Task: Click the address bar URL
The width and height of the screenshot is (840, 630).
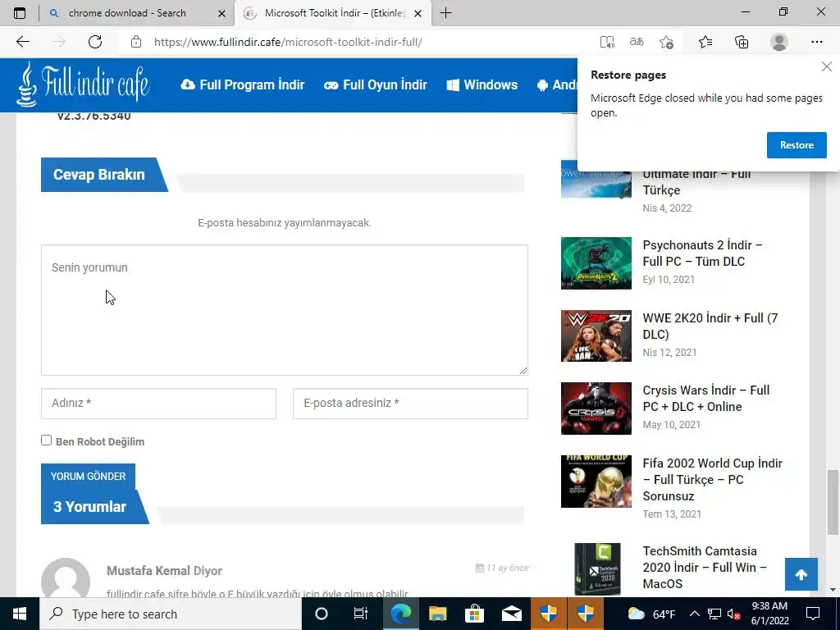Action: click(x=288, y=42)
